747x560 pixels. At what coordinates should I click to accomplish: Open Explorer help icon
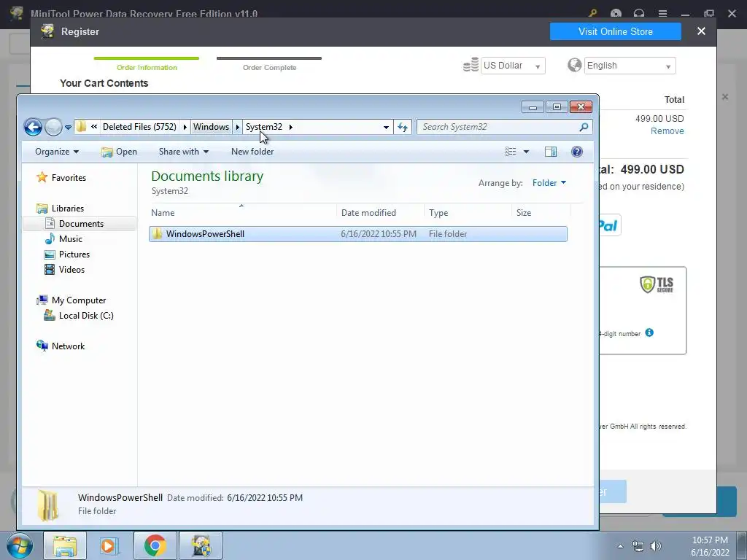tap(576, 152)
